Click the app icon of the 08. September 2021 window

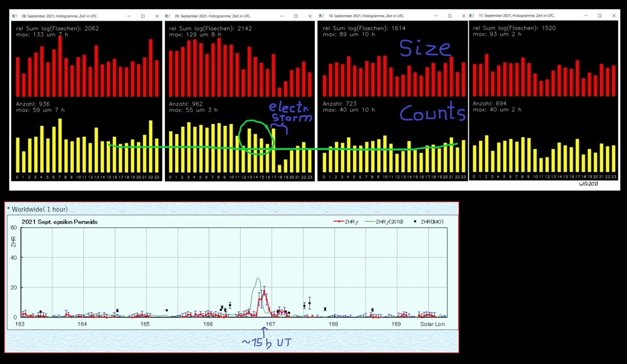[14, 16]
